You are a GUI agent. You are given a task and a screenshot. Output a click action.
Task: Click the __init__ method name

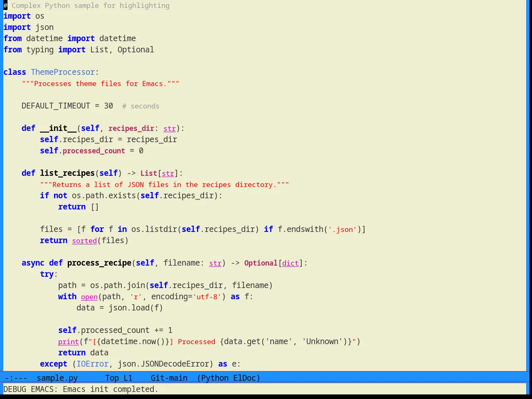click(58, 128)
